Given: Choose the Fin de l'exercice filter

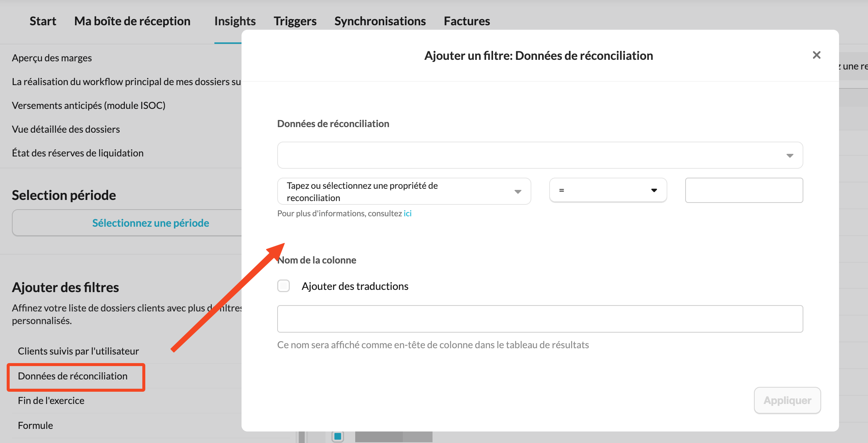Looking at the screenshot, I should tap(51, 401).
